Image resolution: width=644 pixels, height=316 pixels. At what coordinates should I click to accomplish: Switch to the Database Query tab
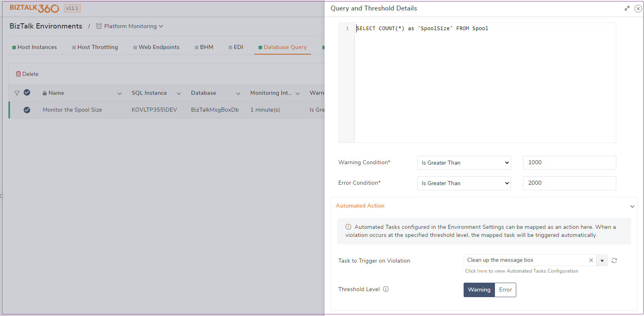[282, 47]
